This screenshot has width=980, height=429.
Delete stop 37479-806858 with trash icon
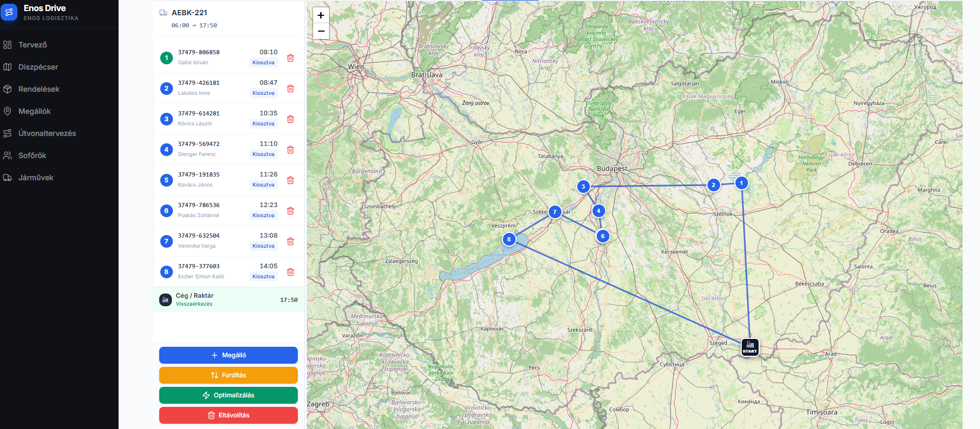pyautogui.click(x=290, y=58)
